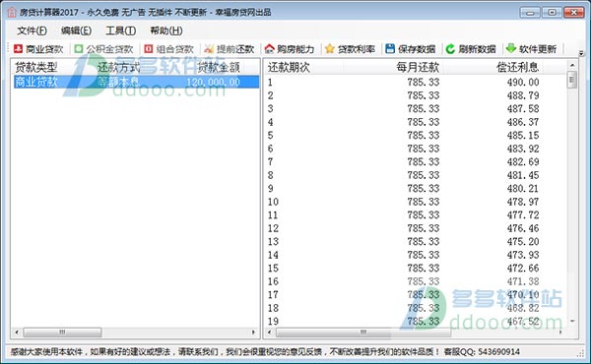
Task: Click the 还款期次 column header
Action: [289, 67]
